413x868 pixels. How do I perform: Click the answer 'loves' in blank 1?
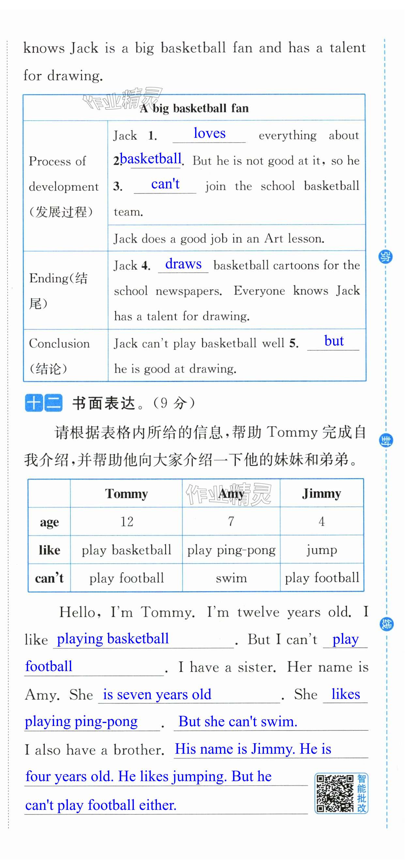pos(209,134)
